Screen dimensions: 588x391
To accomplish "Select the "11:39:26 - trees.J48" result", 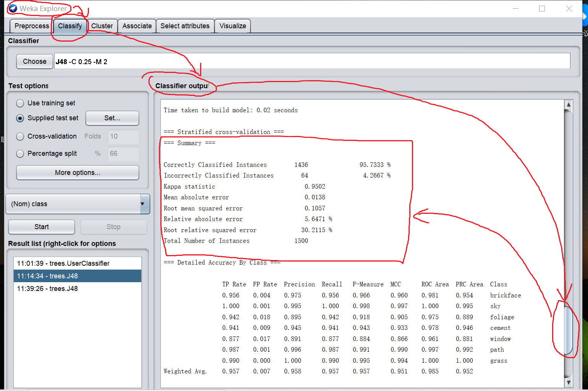I will [47, 288].
